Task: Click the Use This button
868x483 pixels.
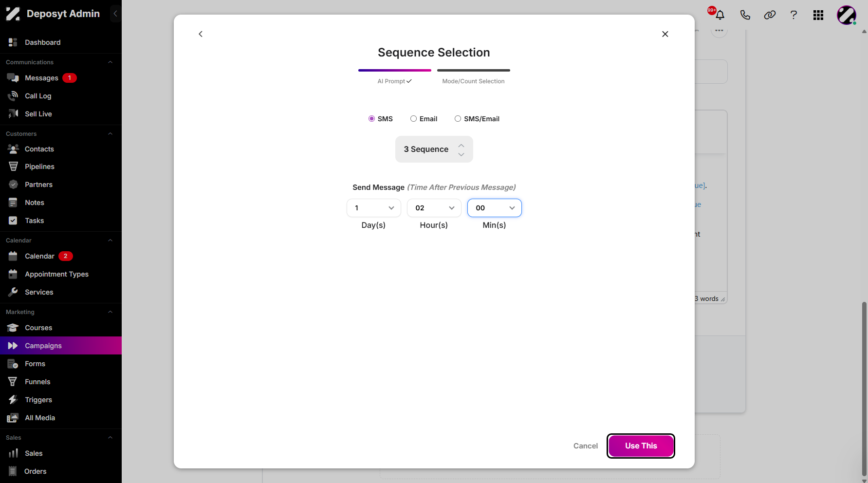Action: coord(641,446)
